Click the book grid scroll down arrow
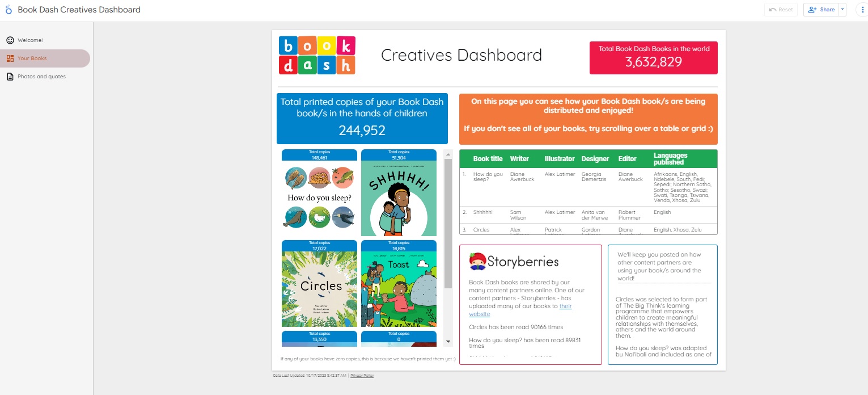 pyautogui.click(x=448, y=342)
